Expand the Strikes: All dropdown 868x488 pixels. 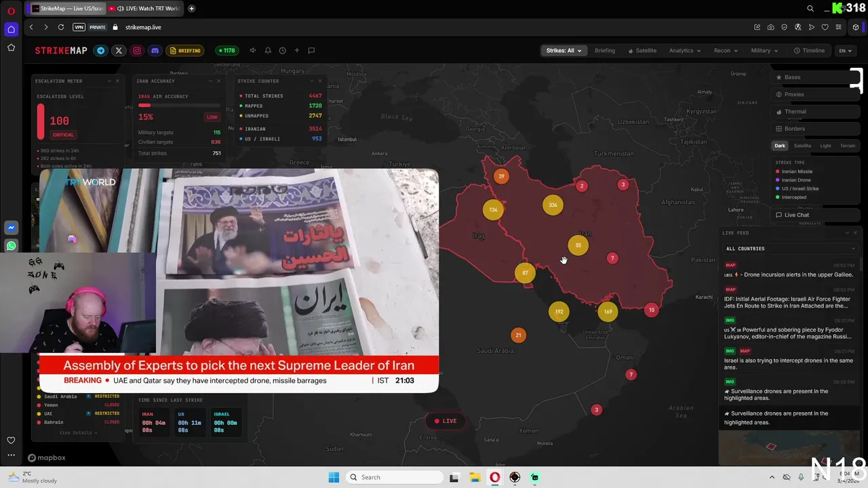coord(564,50)
